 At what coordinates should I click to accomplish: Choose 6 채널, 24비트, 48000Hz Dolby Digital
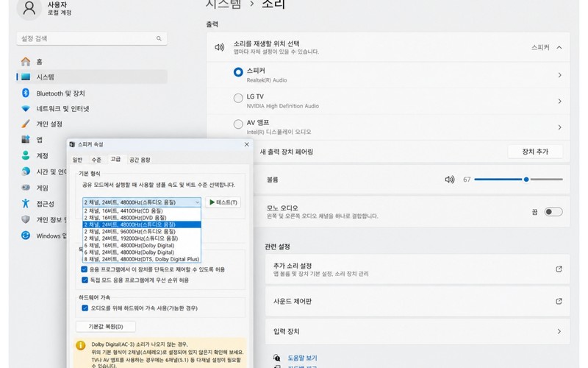coord(142,252)
